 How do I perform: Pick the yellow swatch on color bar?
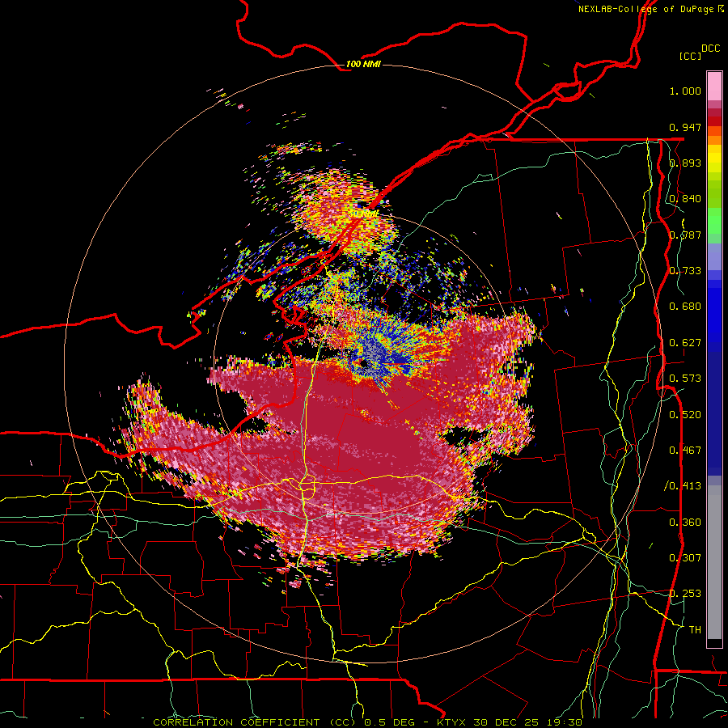tap(714, 159)
